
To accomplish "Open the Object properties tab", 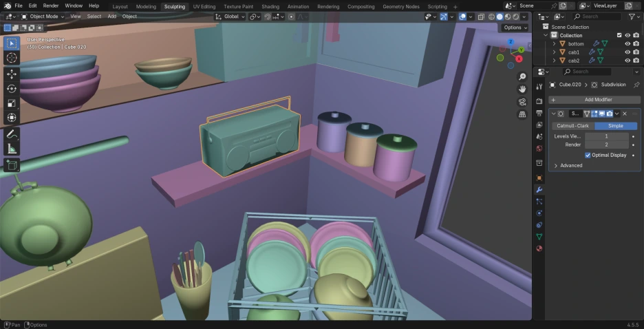I will [x=539, y=178].
